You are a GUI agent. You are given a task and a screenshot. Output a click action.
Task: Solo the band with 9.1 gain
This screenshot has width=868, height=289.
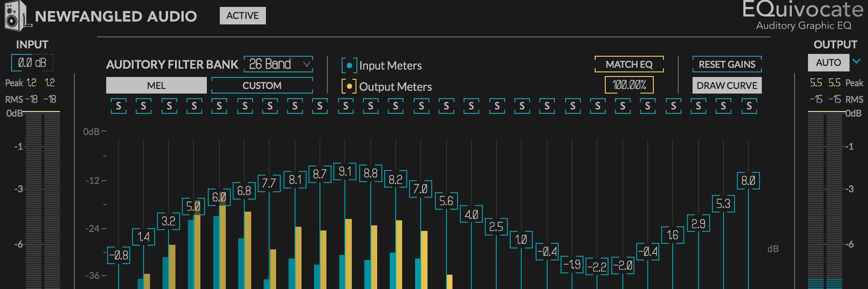[x=345, y=106]
